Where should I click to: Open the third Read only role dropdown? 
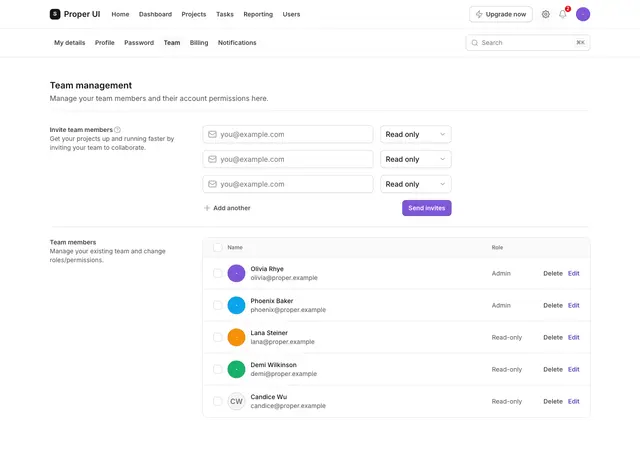coord(416,184)
